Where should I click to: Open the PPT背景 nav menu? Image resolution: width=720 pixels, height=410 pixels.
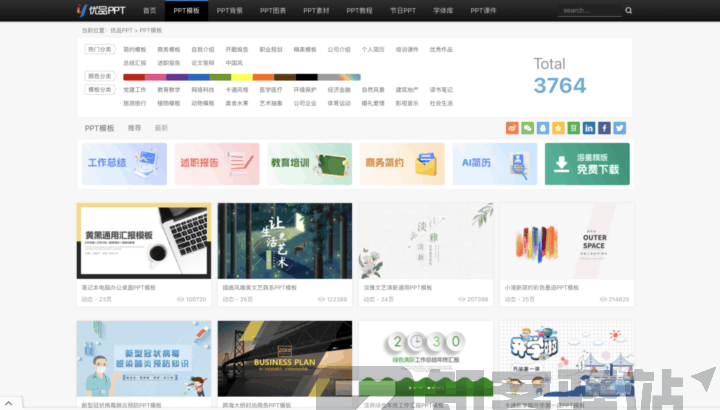click(x=229, y=11)
